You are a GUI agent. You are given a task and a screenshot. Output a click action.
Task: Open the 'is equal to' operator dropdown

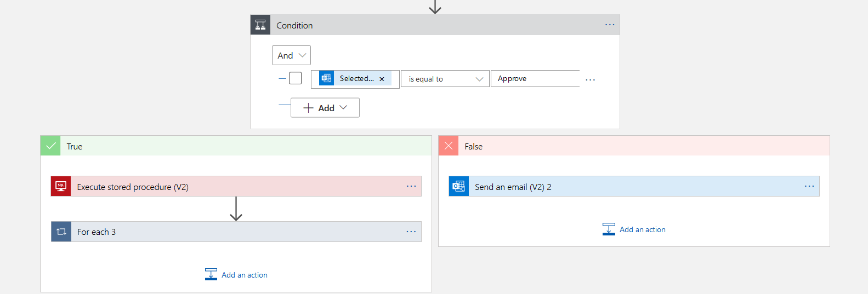[445, 79]
